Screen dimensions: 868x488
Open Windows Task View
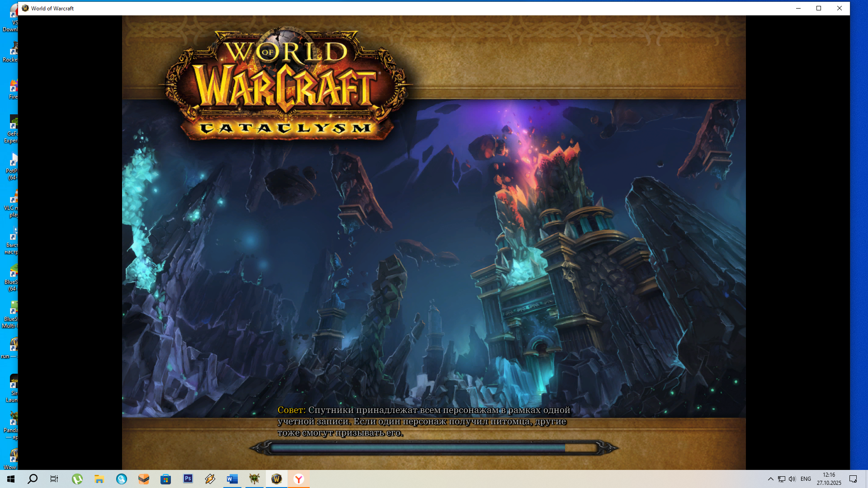(x=54, y=479)
